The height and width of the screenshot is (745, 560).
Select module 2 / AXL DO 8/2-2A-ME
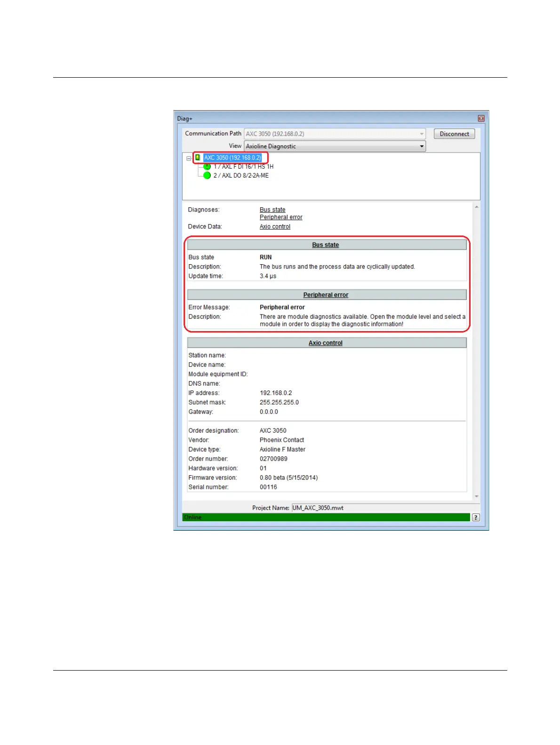pos(241,176)
